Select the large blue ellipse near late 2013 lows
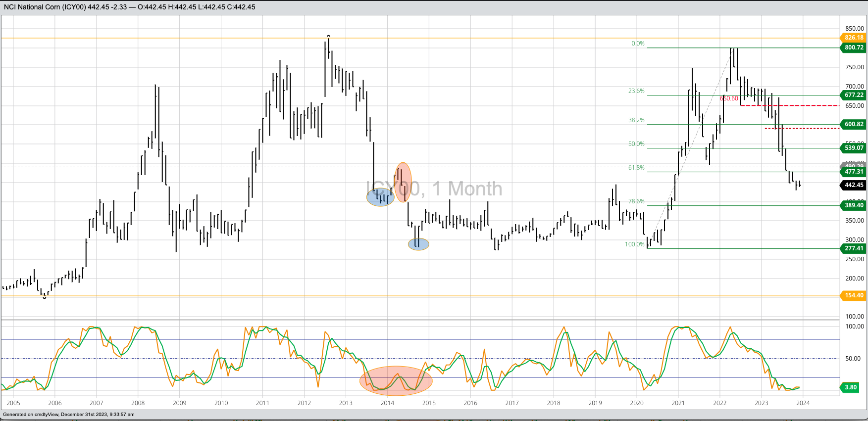The image size is (868, 421). 380,197
